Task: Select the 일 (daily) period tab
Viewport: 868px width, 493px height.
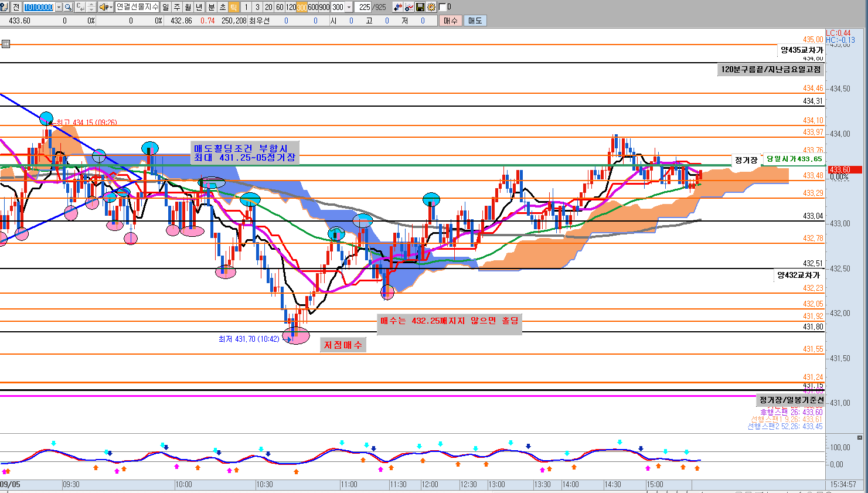Action: click(165, 7)
